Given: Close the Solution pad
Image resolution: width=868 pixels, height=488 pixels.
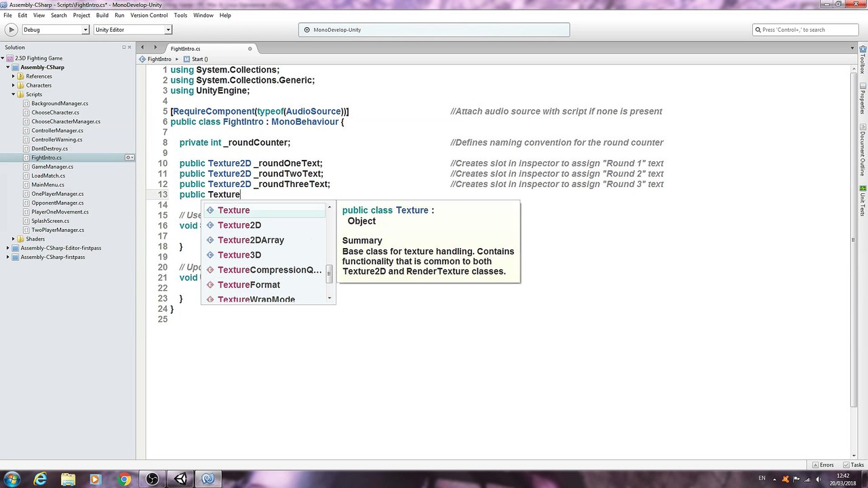Looking at the screenshot, I should click(130, 47).
